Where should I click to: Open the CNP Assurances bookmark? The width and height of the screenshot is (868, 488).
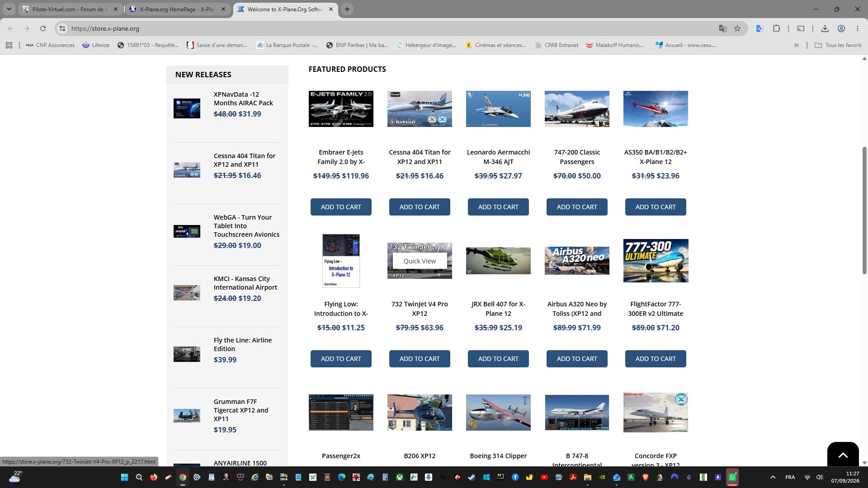tap(50, 45)
